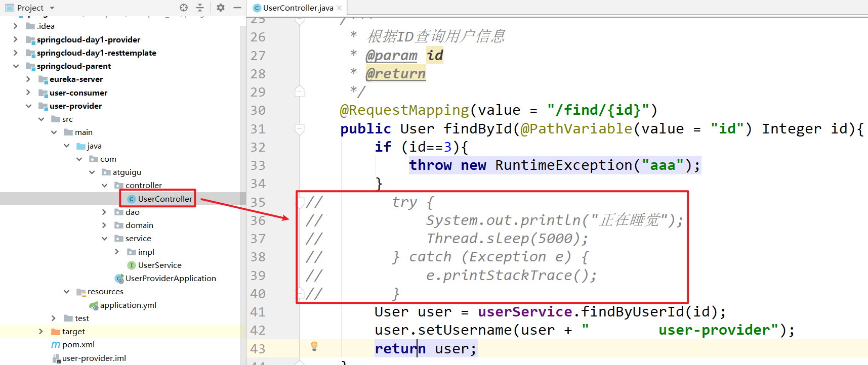The height and width of the screenshot is (365, 868).
Task: Toggle the fold marker at line 31
Action: [x=300, y=129]
